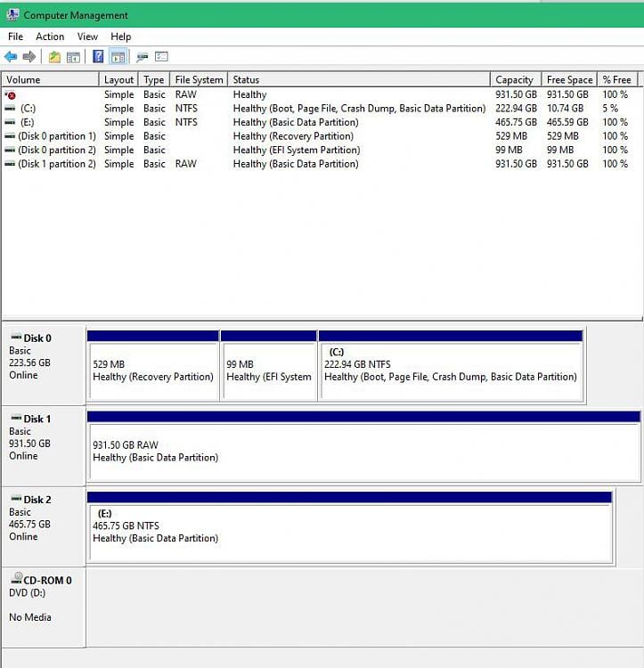
Task: Select the (C:) volume row in the list
Action: click(28, 109)
